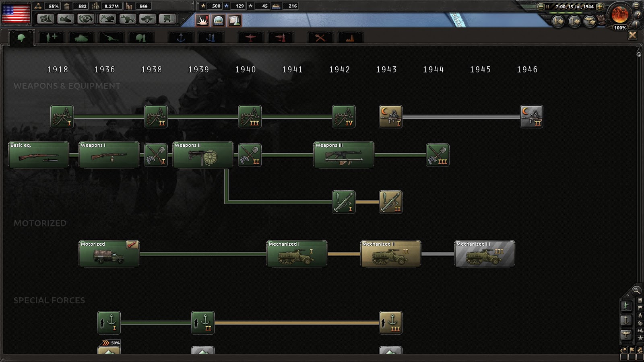
Task: Open the air orders plane icon
Action: [x=590, y=21]
